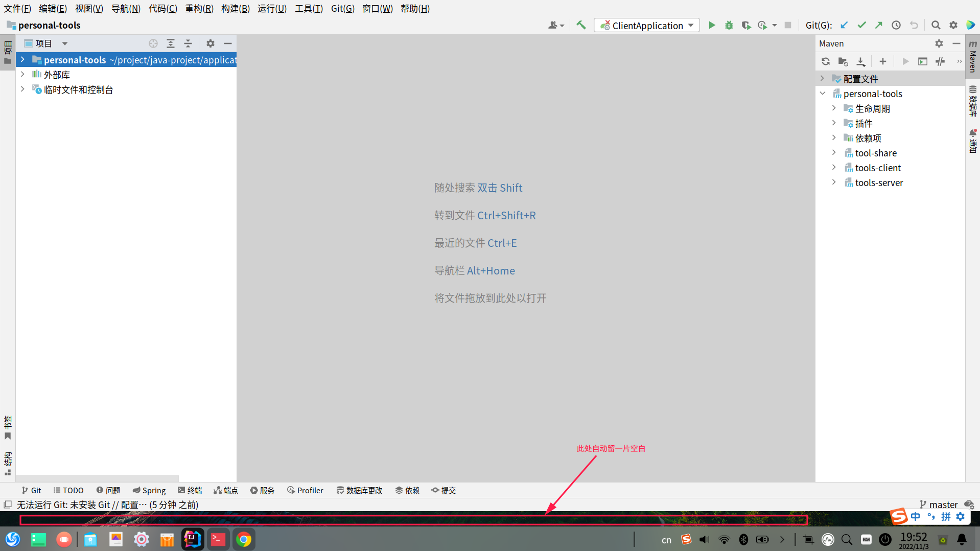Image resolution: width=980 pixels, height=551 pixels.
Task: Open project panel options gear
Action: 211,43
